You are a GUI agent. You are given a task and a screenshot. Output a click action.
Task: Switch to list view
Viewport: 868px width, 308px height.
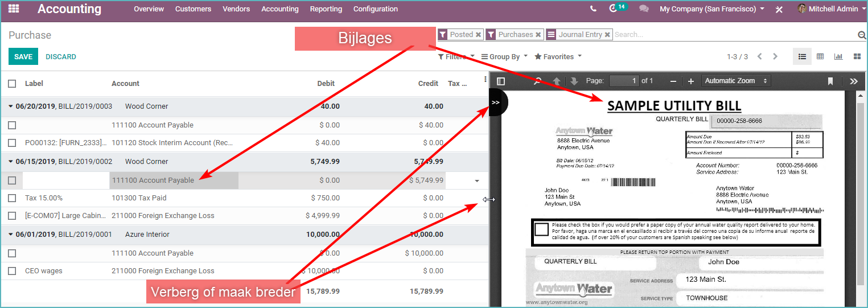click(x=802, y=56)
